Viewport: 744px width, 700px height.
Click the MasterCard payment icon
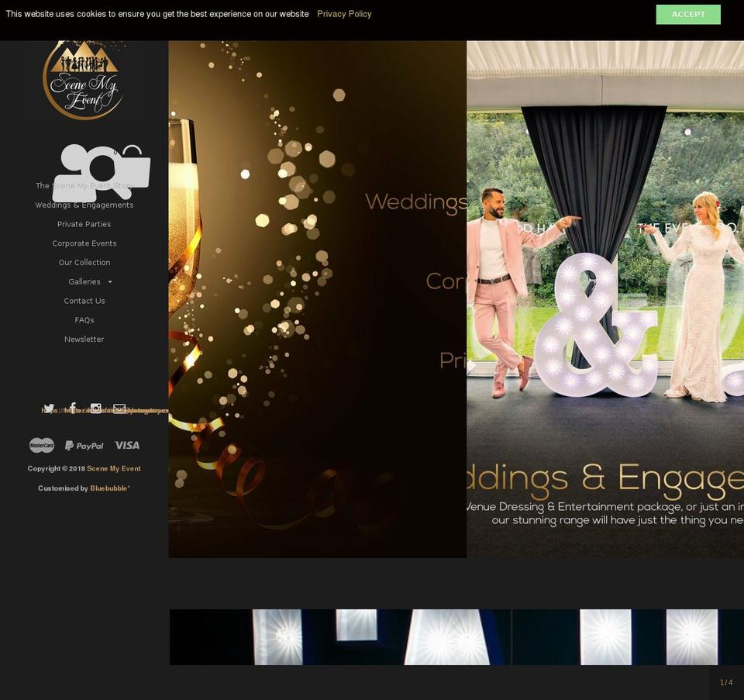42,445
